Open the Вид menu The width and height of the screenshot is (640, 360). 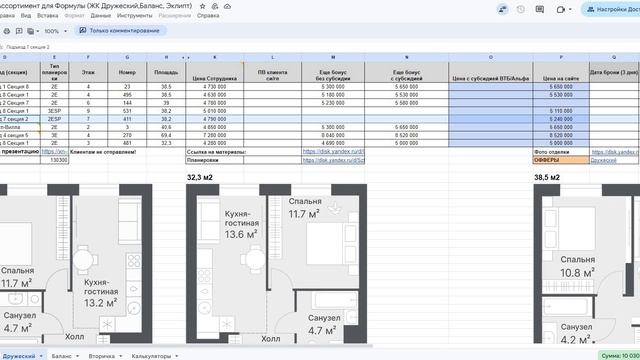(x=26, y=16)
